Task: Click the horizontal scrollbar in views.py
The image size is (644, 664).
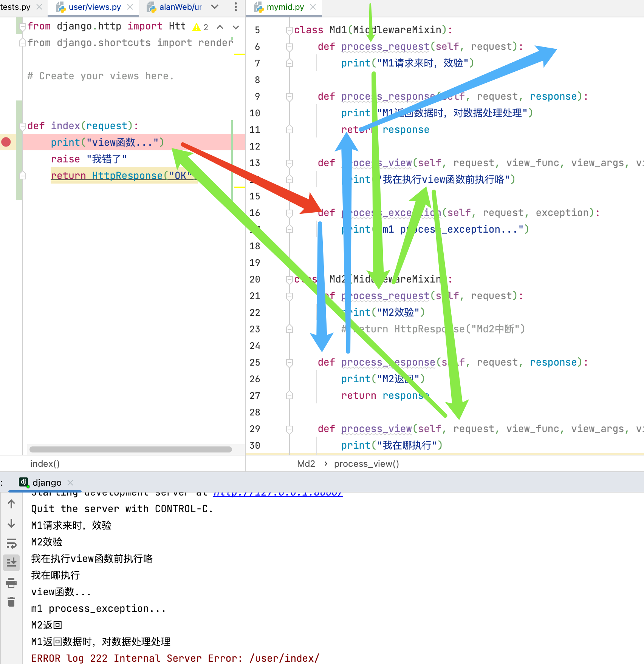Action: tap(131, 449)
